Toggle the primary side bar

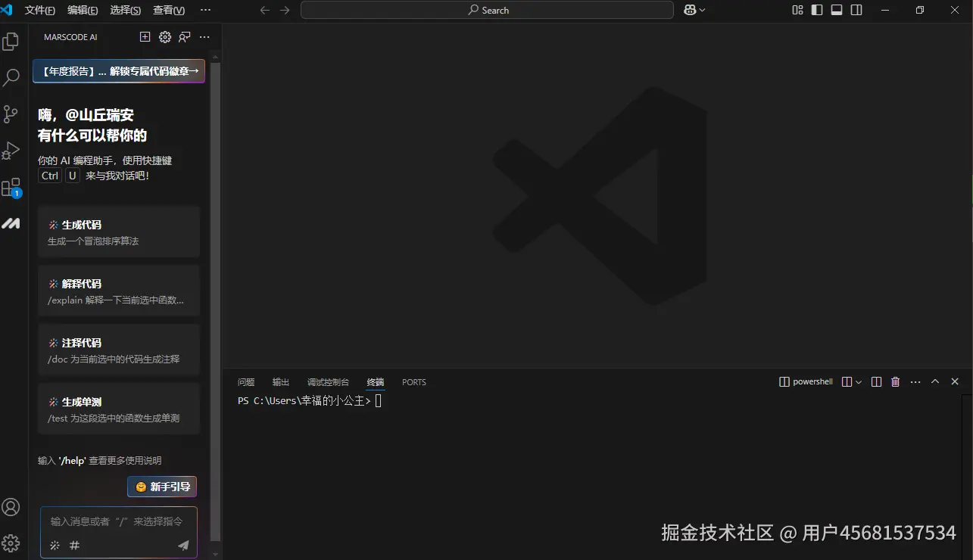point(817,10)
